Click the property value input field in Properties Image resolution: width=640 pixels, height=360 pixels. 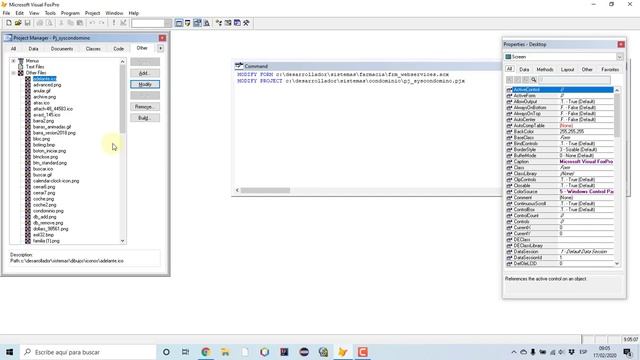(x=575, y=80)
